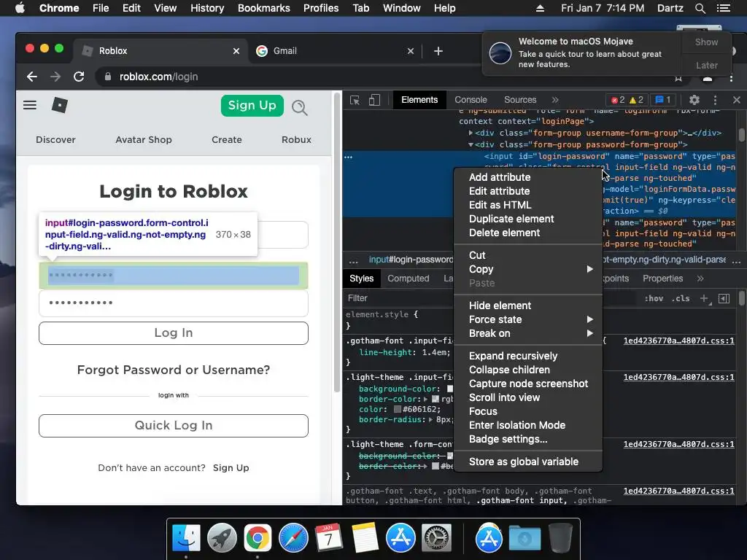This screenshot has height=560, width=747.
Task: Choose Store as global variable
Action: (x=528, y=462)
